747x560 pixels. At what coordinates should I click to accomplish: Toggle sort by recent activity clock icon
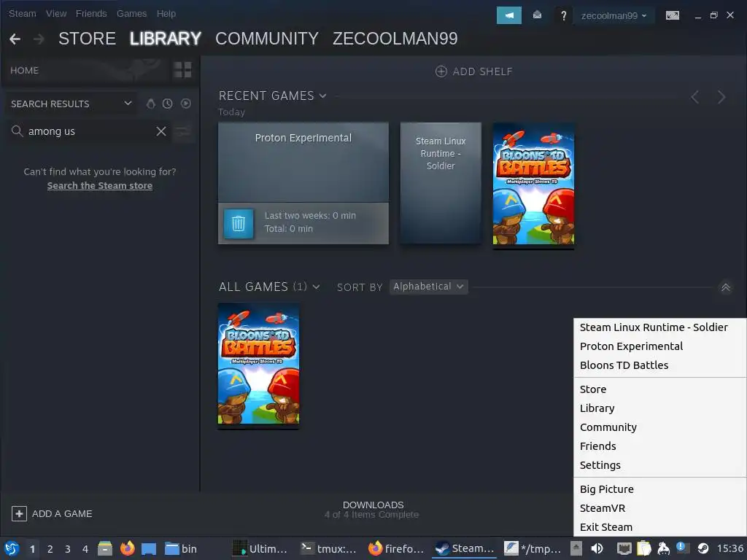167,104
